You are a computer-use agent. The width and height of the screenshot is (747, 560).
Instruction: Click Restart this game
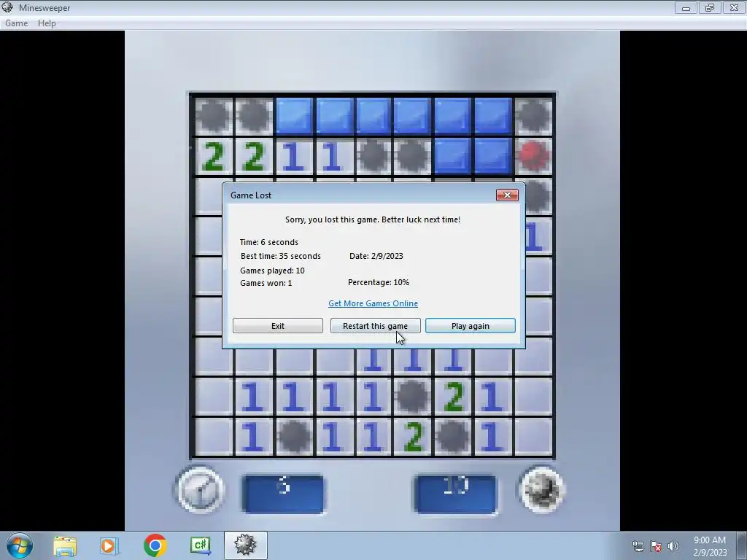point(376,326)
